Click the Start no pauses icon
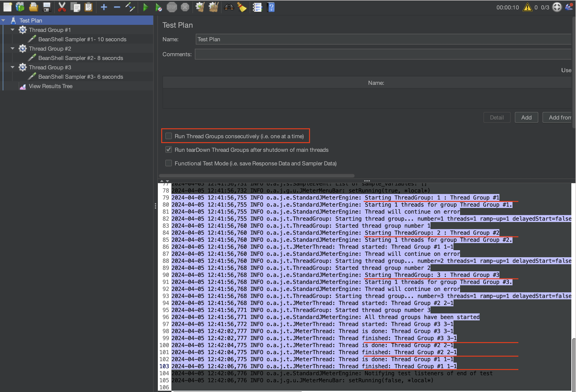576x392 pixels. click(158, 7)
